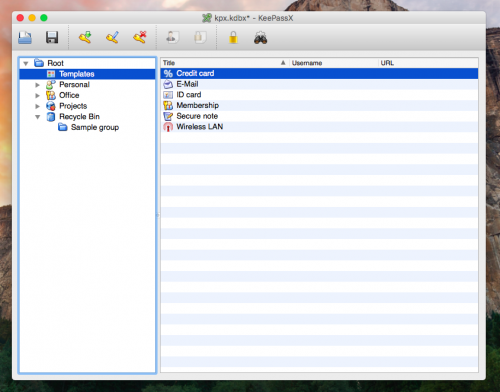Minimize window with yellow button
The image size is (500, 392).
[x=32, y=18]
